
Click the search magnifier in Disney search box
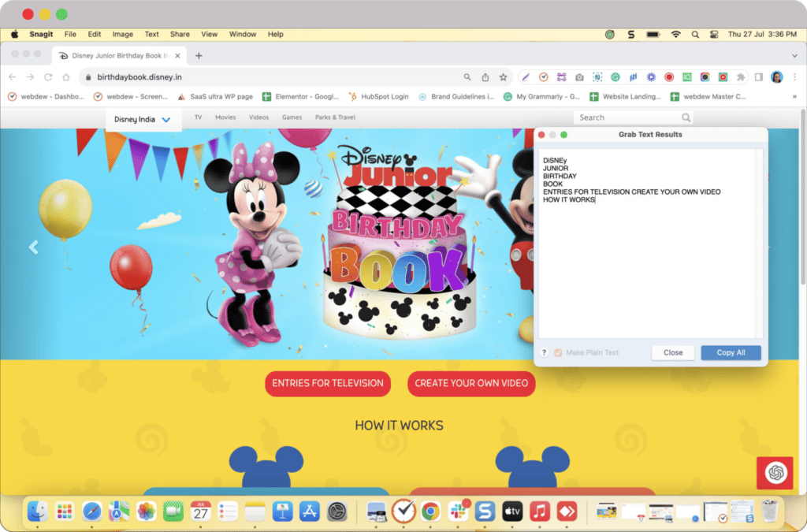tap(686, 117)
